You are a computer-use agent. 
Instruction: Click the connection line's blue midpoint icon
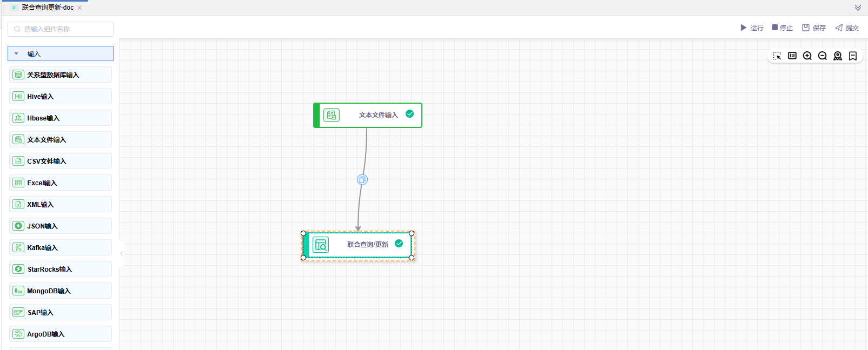coord(362,180)
